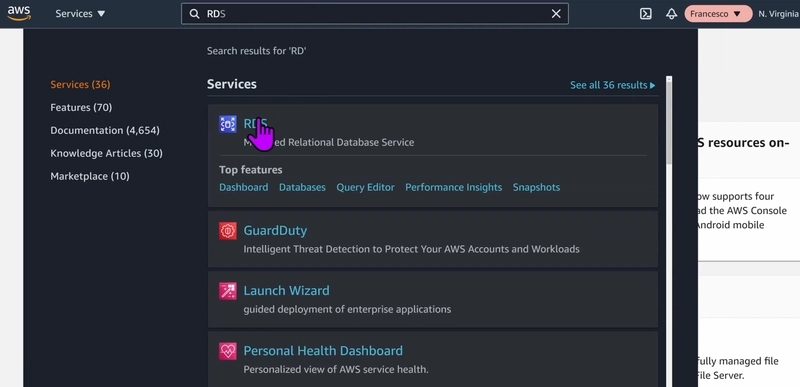Follow the See all 36 results link
800x387 pixels.
coord(612,85)
